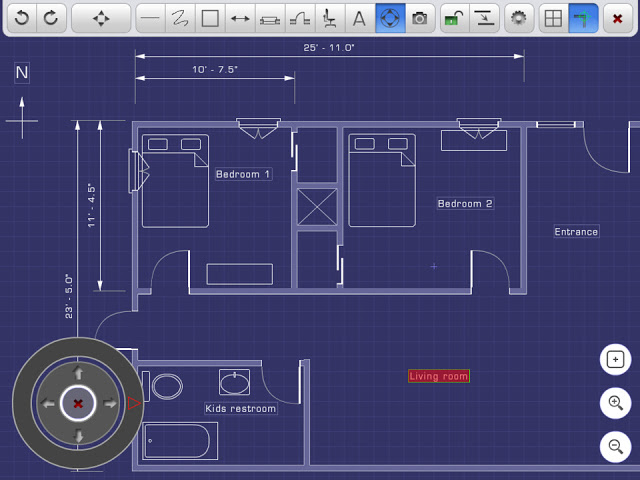Open settings gear
This screenshot has height=480, width=640.
[519, 18]
